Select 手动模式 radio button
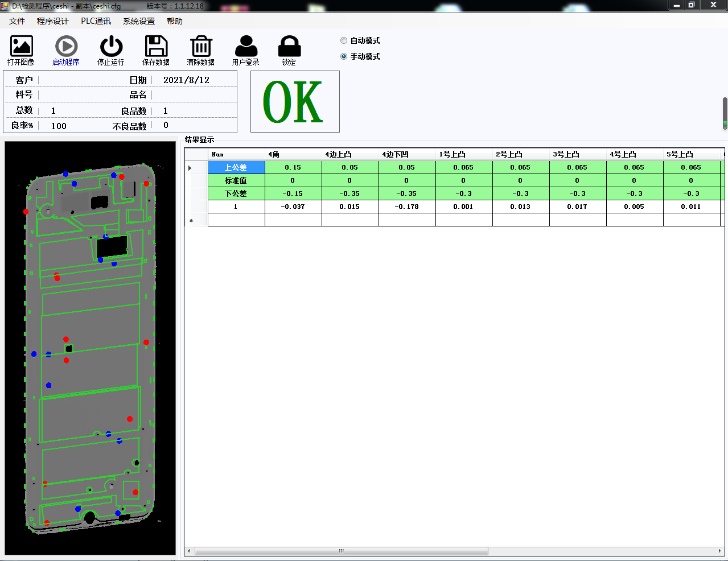 (x=360, y=56)
